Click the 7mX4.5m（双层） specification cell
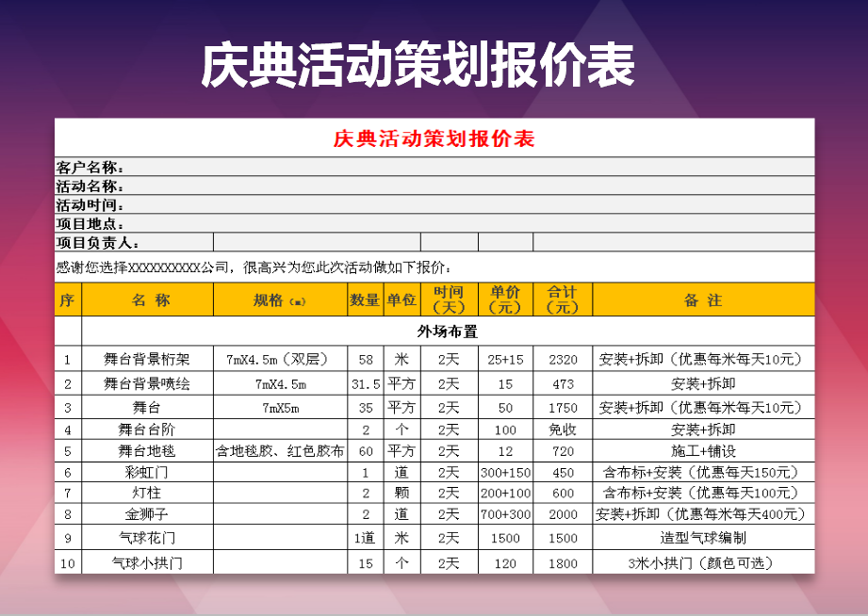 pos(280,359)
